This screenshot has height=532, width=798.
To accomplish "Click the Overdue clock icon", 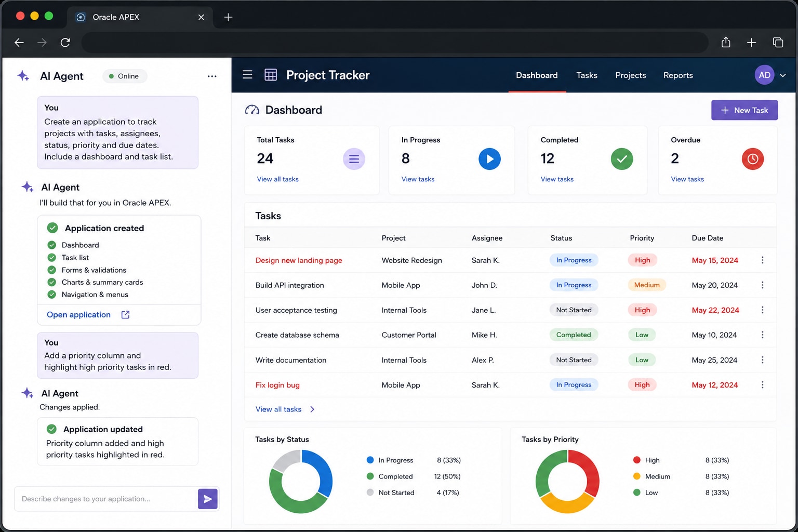I will 753,159.
